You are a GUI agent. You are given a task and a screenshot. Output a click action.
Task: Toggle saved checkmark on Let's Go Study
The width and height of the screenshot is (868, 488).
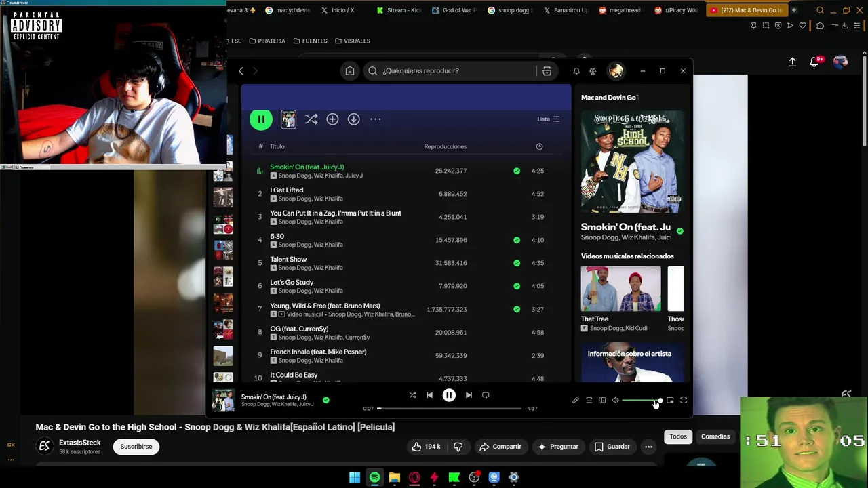click(x=517, y=286)
